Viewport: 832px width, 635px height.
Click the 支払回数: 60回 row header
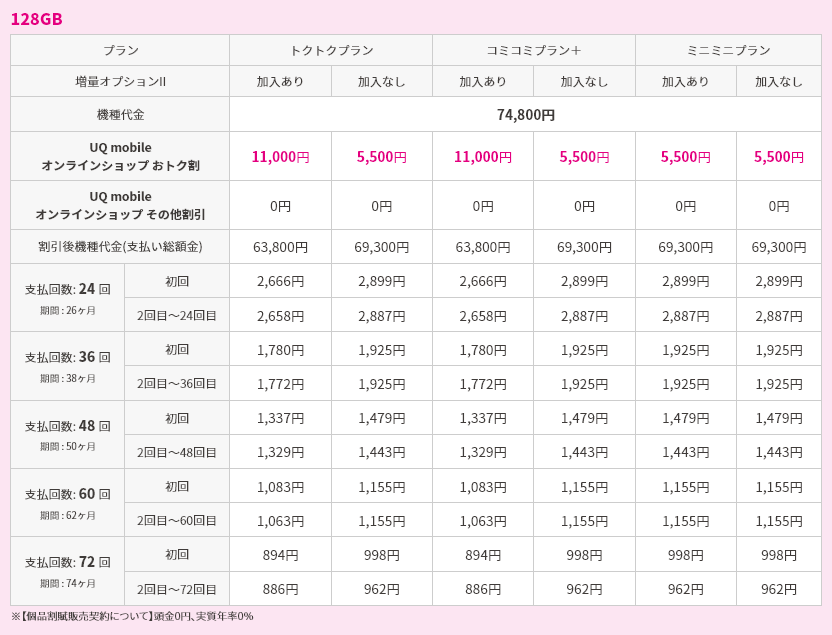tap(67, 502)
